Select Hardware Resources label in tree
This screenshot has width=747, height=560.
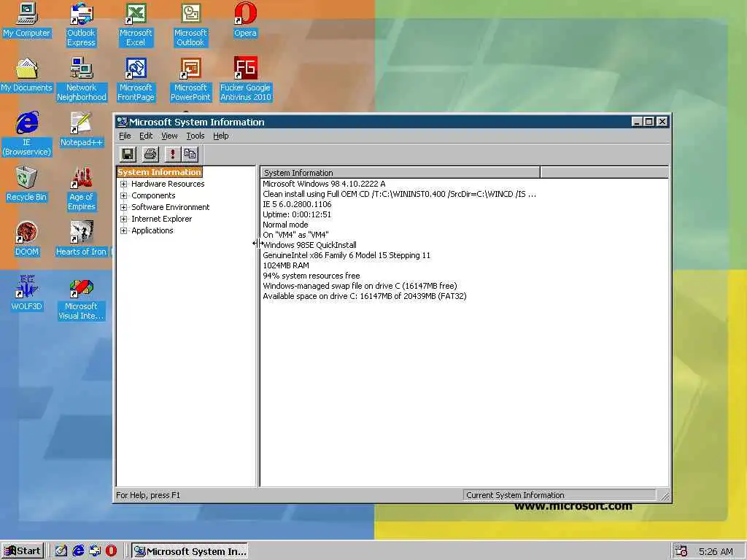point(168,184)
